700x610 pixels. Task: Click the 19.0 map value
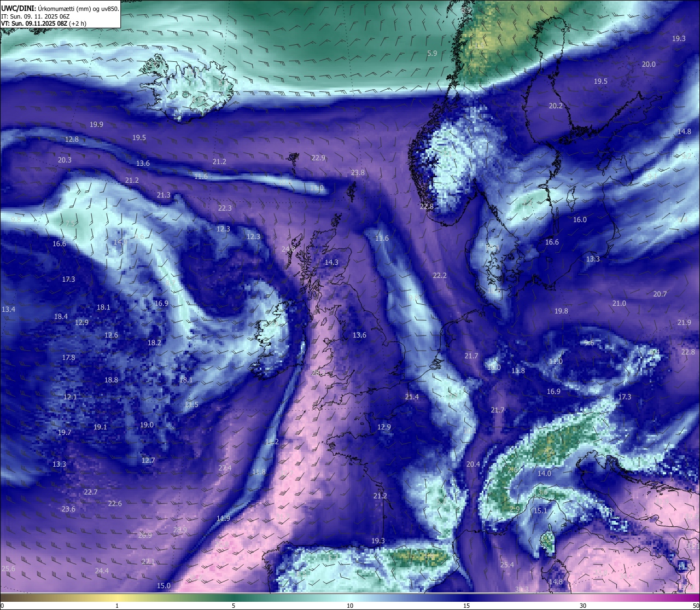(x=147, y=425)
